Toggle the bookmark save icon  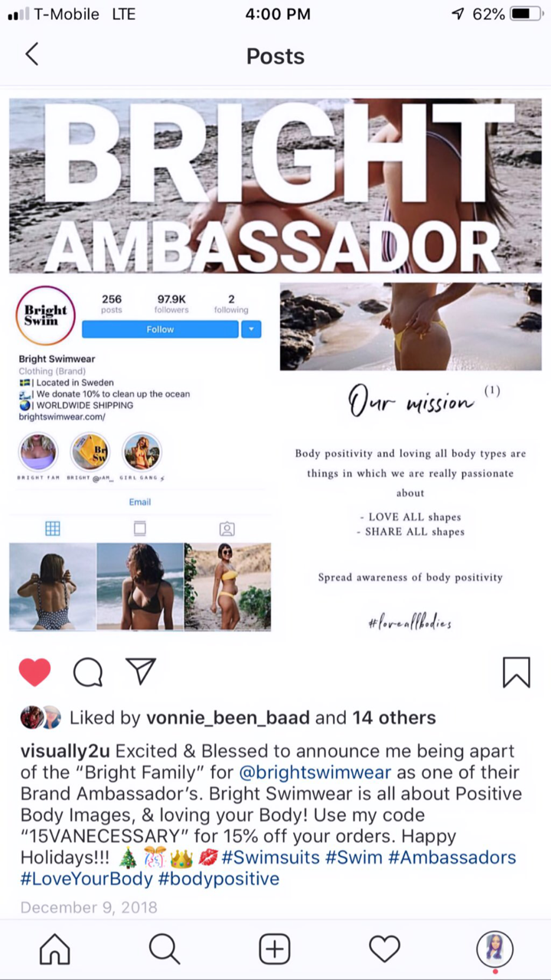[517, 672]
